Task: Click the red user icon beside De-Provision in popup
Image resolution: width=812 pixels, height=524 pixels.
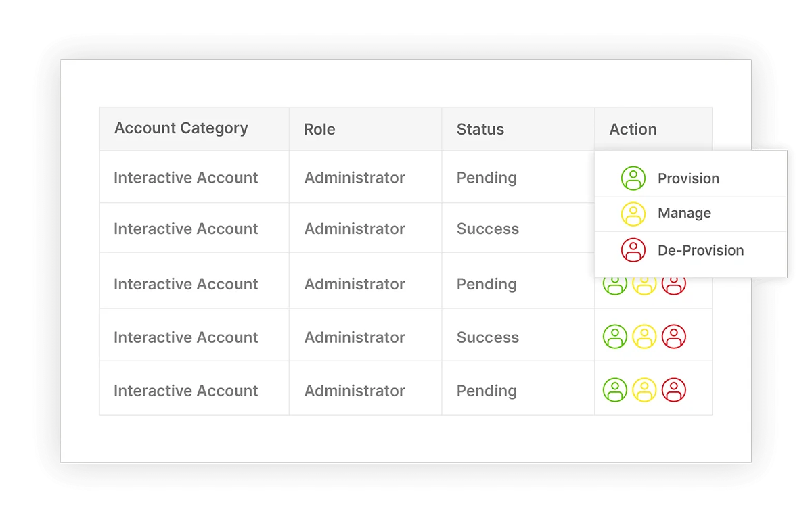Action: (633, 250)
